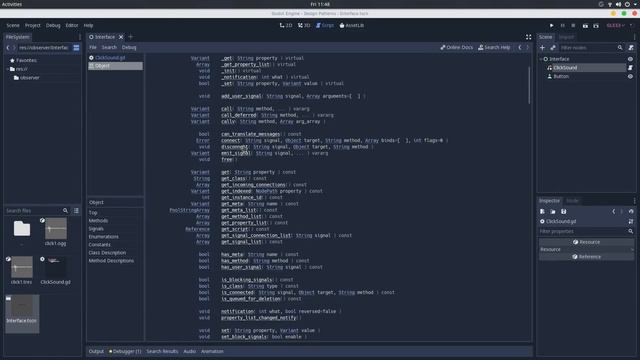Open the Animation panel

(x=212, y=351)
